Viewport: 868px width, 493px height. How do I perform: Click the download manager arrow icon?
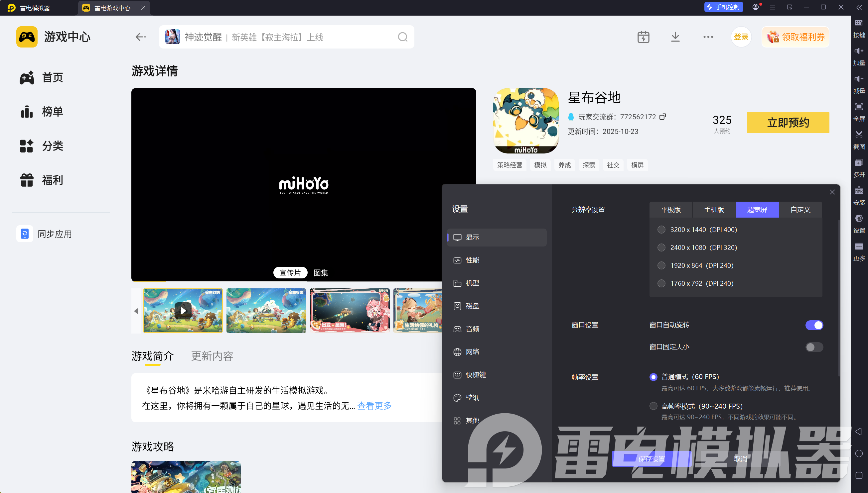(675, 37)
